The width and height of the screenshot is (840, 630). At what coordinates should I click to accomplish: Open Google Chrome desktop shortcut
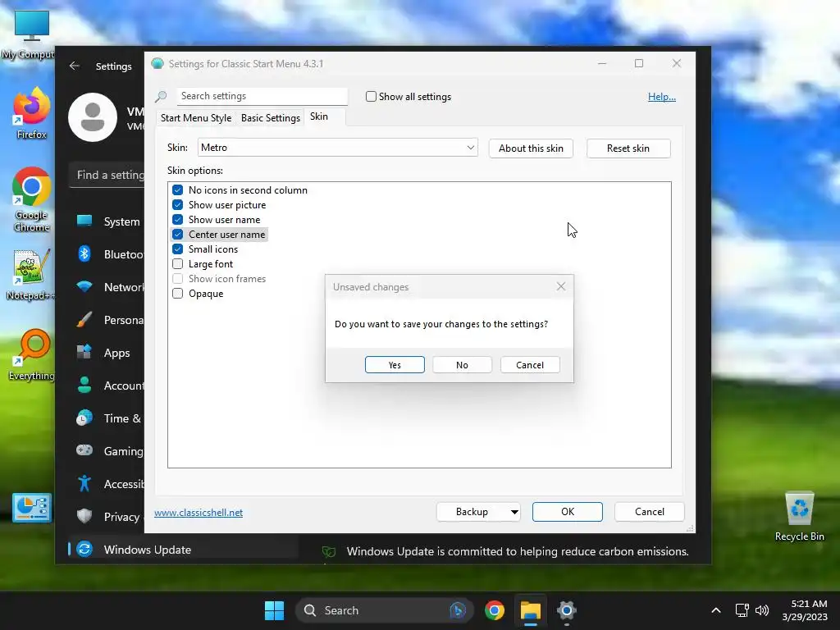pyautogui.click(x=31, y=199)
